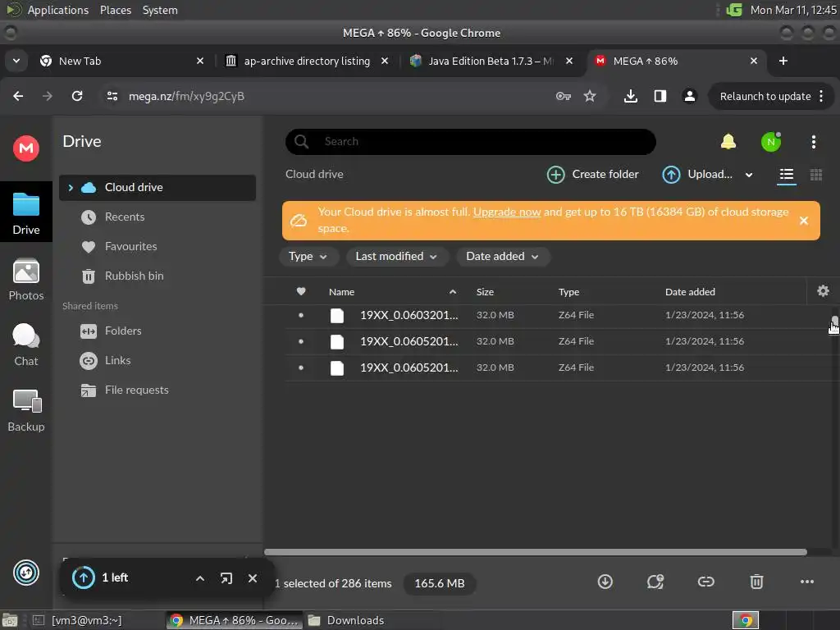840x630 pixels.
Task: Dismiss the storage almost full banner
Action: (x=804, y=221)
